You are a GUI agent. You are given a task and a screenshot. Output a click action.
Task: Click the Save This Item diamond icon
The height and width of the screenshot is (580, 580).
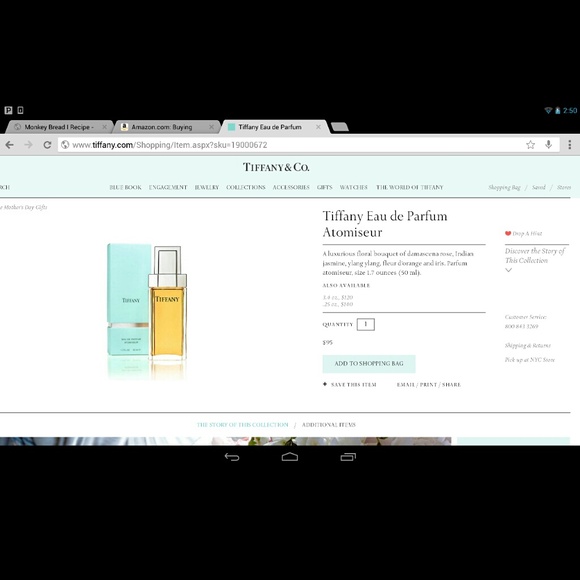click(325, 384)
